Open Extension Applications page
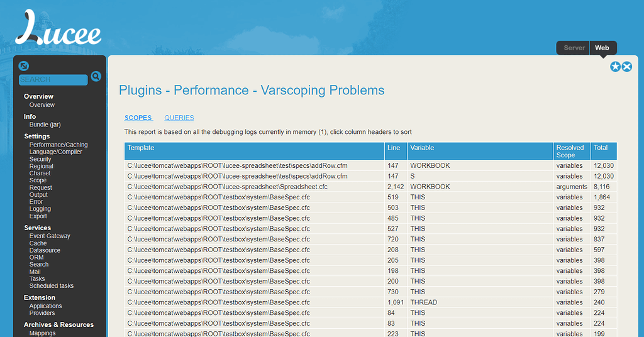The height and width of the screenshot is (337, 644). click(45, 306)
